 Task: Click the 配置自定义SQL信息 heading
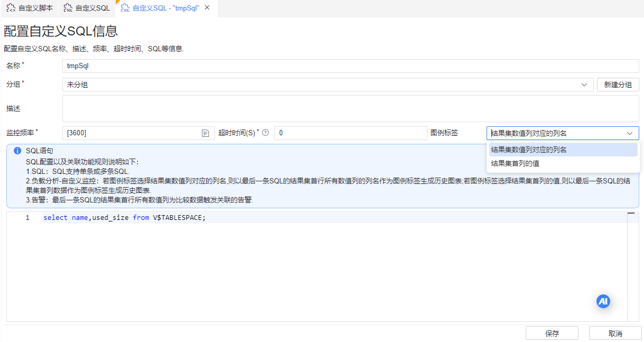click(61, 31)
